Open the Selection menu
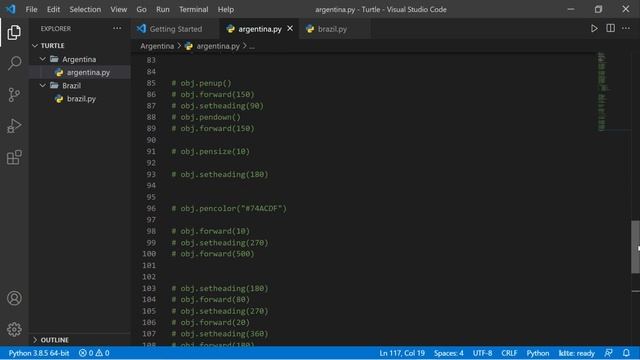This screenshot has width=640, height=360. [x=85, y=9]
